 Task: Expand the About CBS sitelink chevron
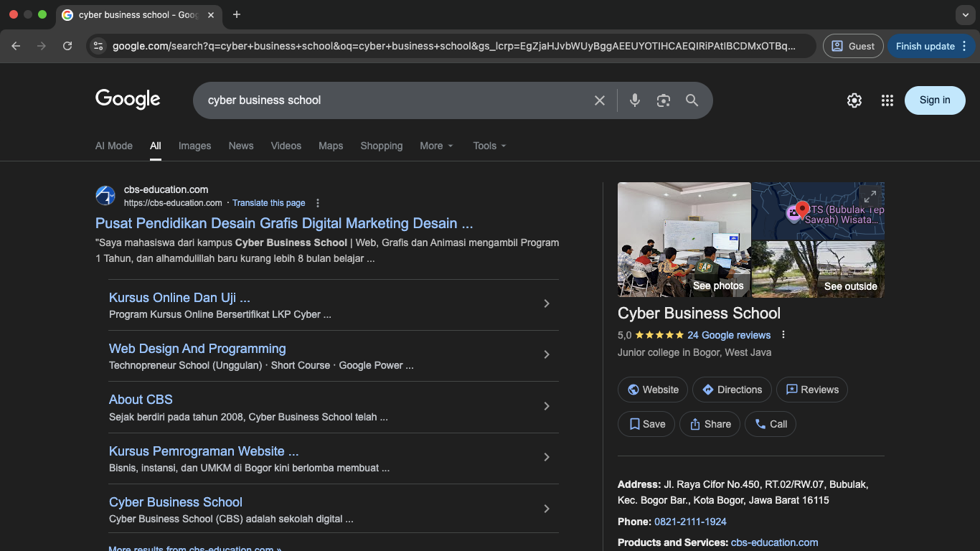(x=547, y=406)
